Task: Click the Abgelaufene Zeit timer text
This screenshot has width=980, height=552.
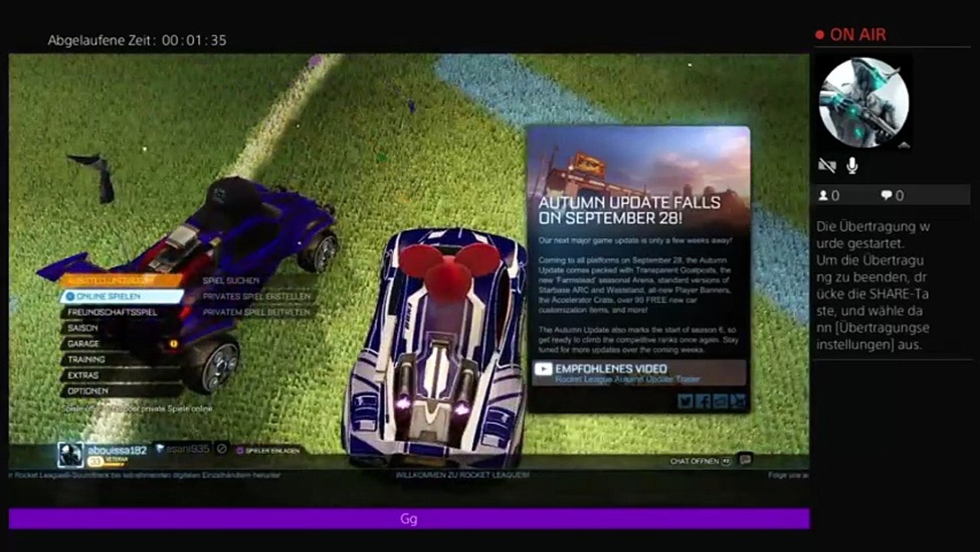Action: (137, 40)
